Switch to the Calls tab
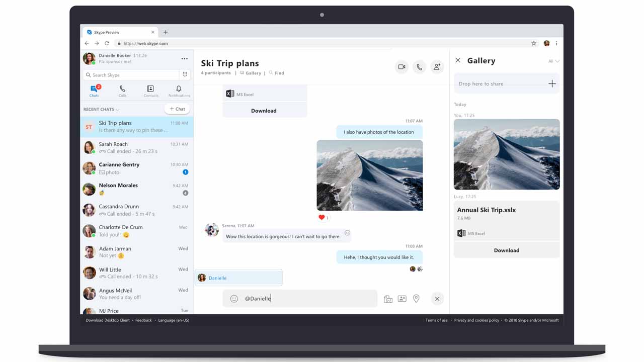Screen dimensions: 644x362 pyautogui.click(x=122, y=90)
